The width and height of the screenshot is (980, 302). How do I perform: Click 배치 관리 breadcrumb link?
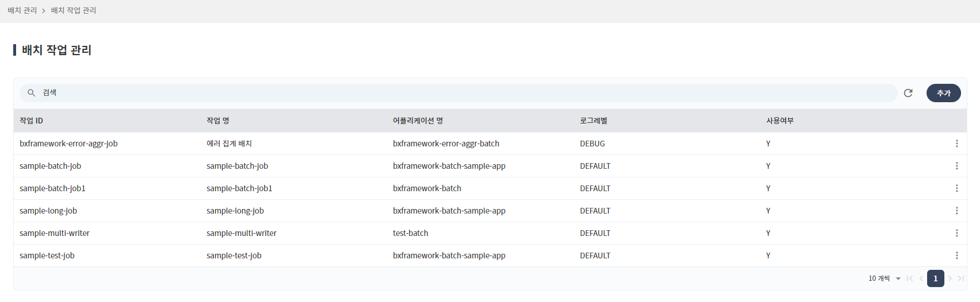(22, 10)
